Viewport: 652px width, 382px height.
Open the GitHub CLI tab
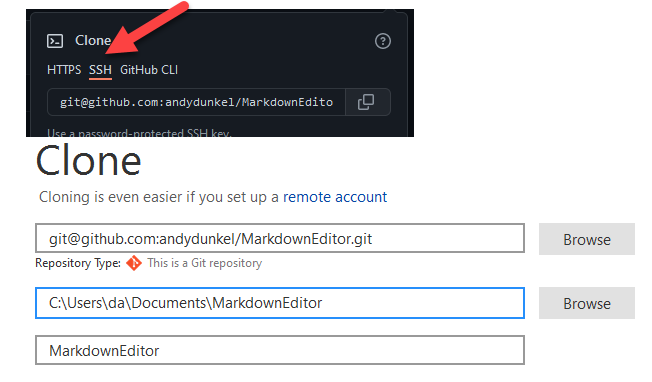coord(149,70)
